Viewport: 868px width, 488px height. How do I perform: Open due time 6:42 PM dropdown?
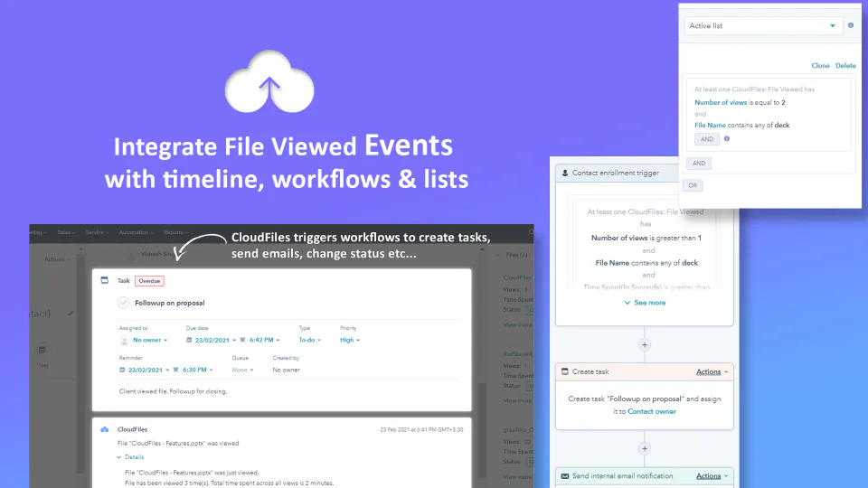pos(265,340)
